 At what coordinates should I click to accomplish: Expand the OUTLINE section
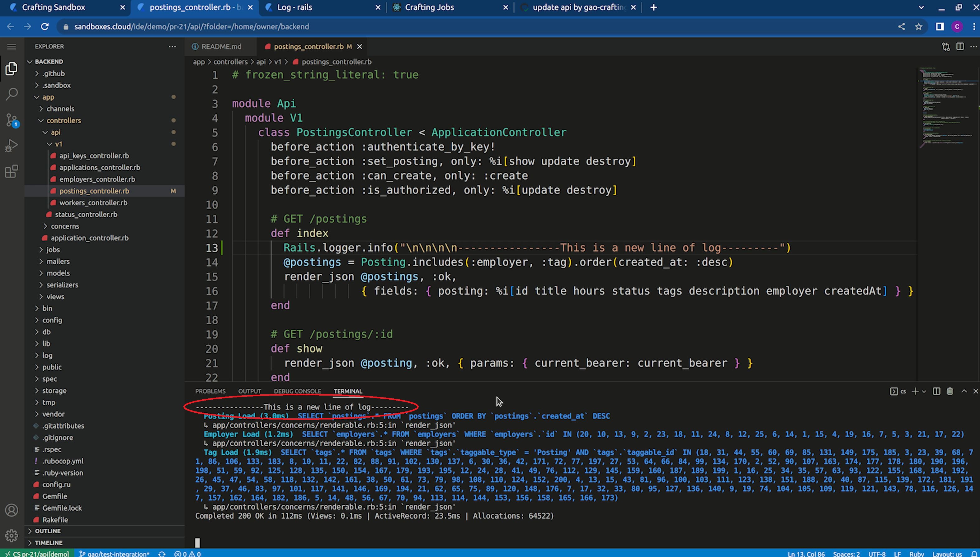point(47,531)
